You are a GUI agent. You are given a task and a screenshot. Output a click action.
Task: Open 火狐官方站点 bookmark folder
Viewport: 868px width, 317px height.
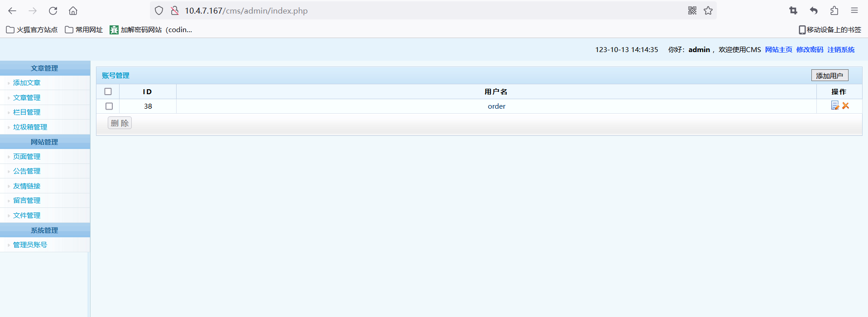[x=32, y=29]
